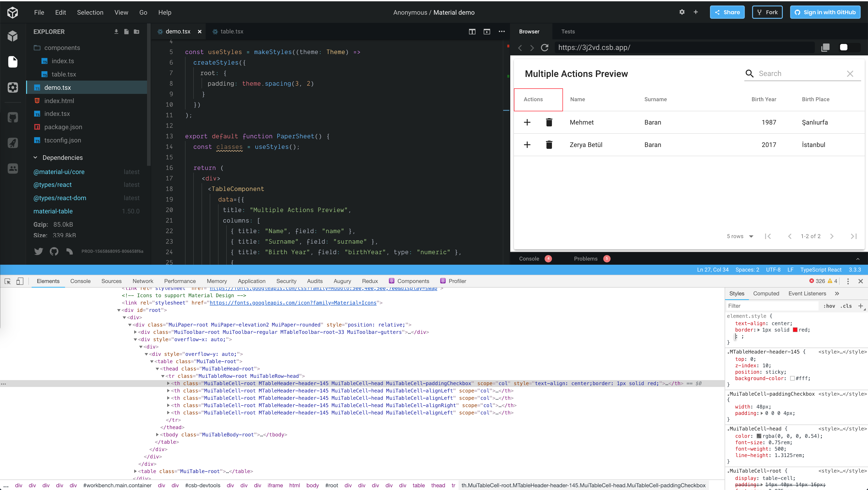
Task: Toggle the :hov pseudo-class state in Styles panel
Action: (830, 306)
